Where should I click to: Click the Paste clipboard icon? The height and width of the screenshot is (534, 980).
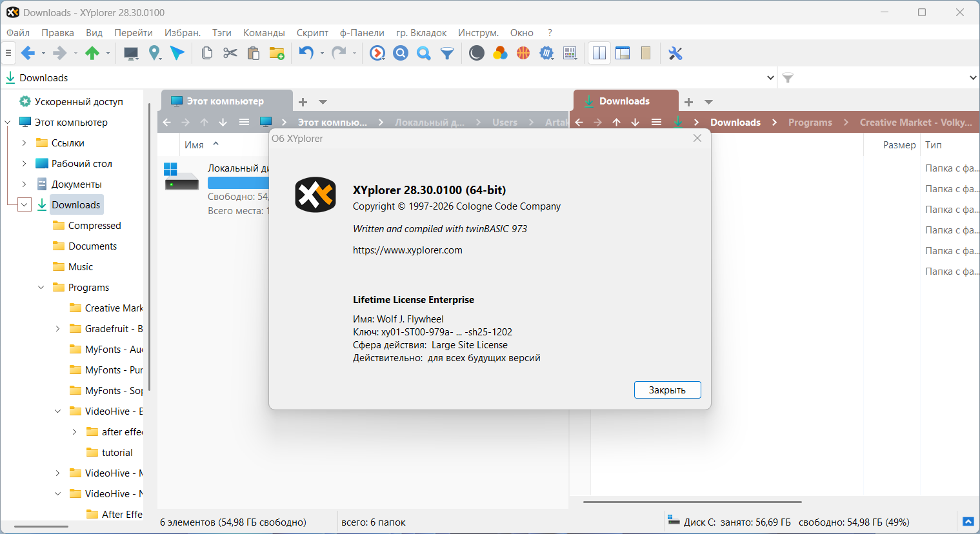[254, 54]
